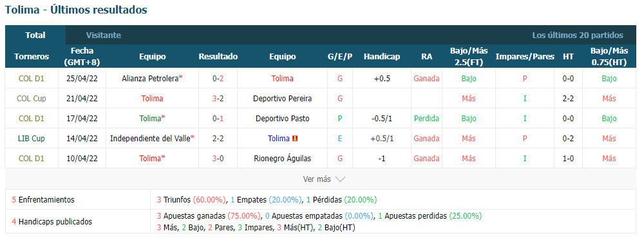Click Rionegro Águilas team name
This screenshot has width=644, height=238.
tap(282, 158)
